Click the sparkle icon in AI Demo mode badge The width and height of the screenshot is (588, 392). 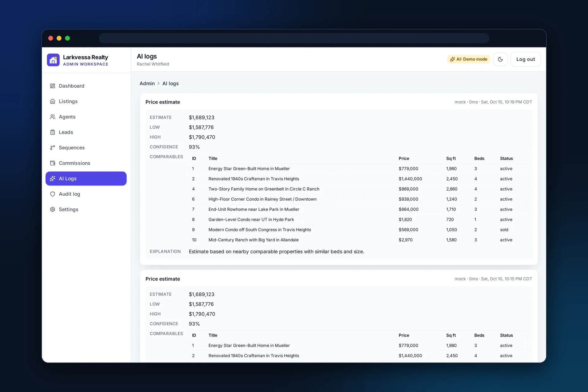(x=452, y=59)
